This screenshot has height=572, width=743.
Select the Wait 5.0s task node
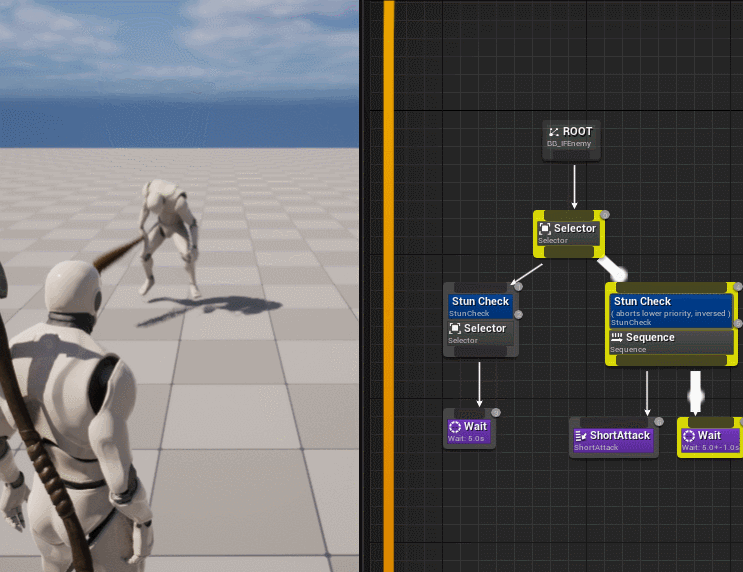469,429
